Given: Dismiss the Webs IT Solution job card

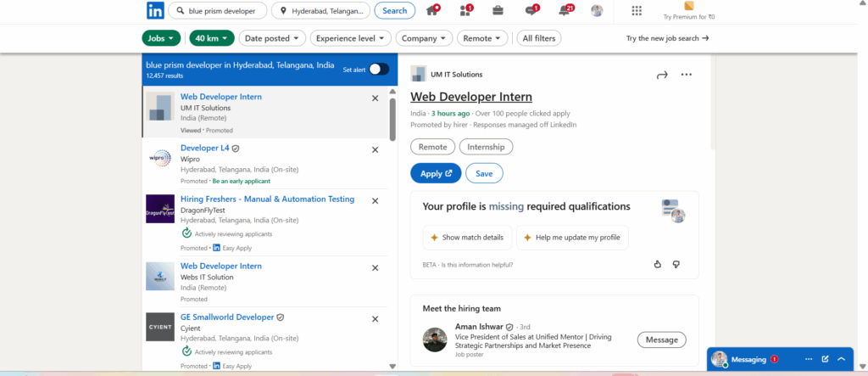Looking at the screenshot, I should 375,268.
